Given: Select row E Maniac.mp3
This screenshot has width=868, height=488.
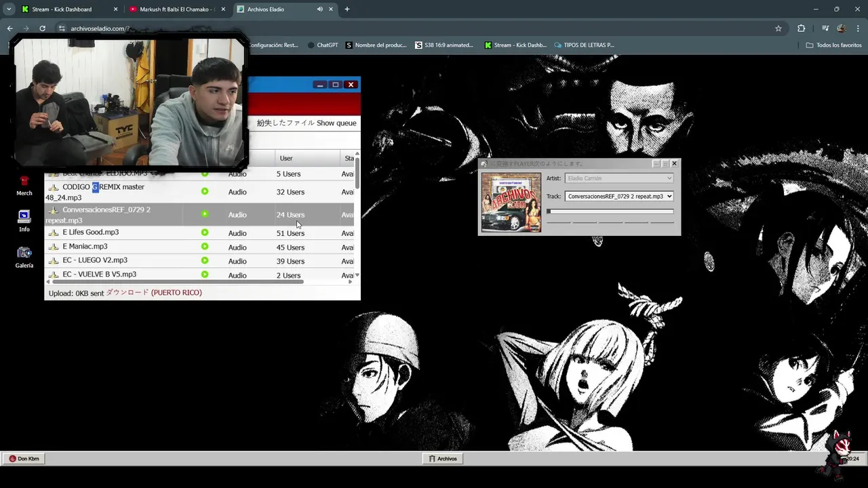Looking at the screenshot, I should click(199, 247).
